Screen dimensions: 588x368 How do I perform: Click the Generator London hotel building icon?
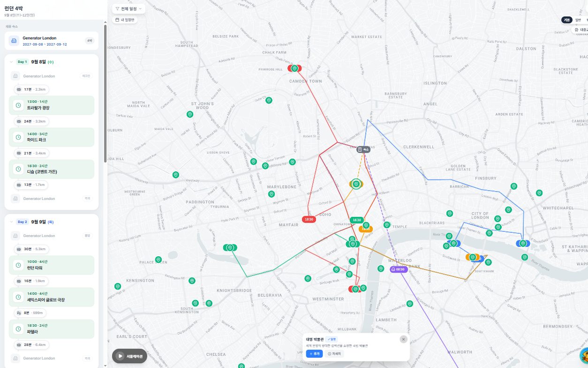(14, 41)
